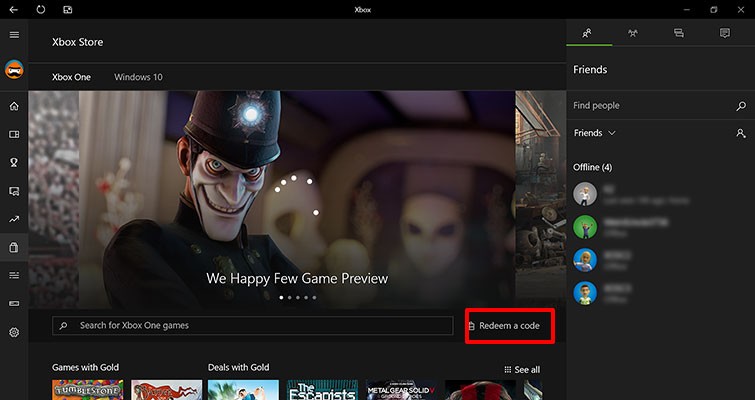Click the Deals with Gold heading
755x400 pixels.
pos(238,367)
